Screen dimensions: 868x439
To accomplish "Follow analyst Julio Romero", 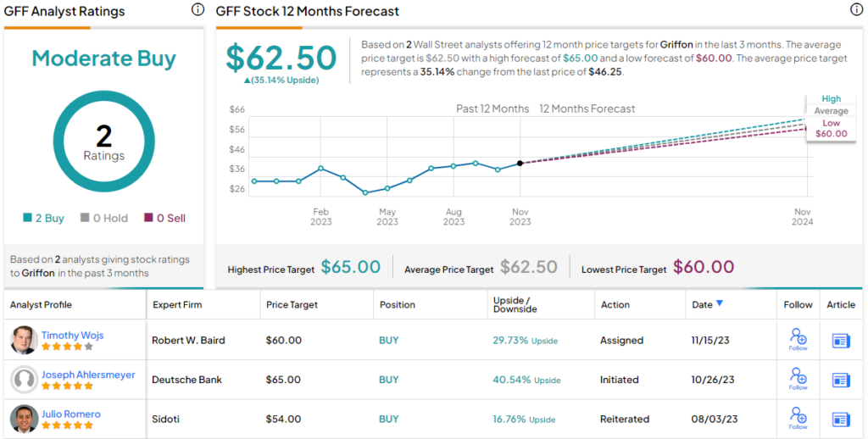I will 798,418.
